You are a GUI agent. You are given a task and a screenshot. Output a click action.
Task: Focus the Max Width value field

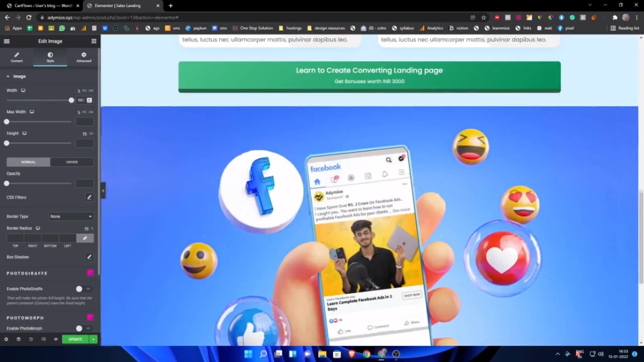coord(85,122)
